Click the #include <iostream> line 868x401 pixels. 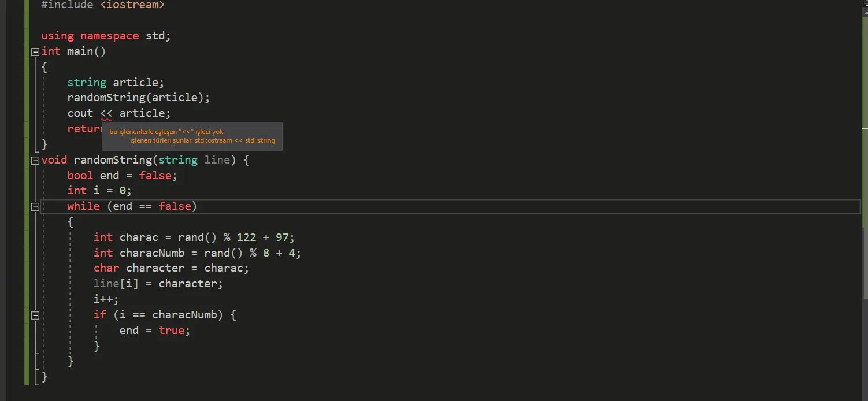103,5
